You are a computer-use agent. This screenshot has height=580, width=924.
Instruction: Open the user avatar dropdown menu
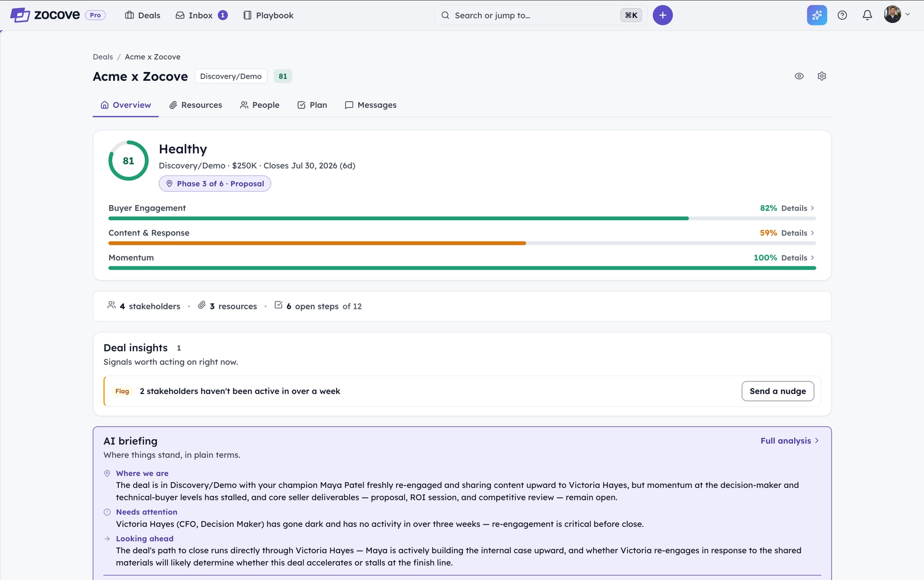pyautogui.click(x=897, y=15)
